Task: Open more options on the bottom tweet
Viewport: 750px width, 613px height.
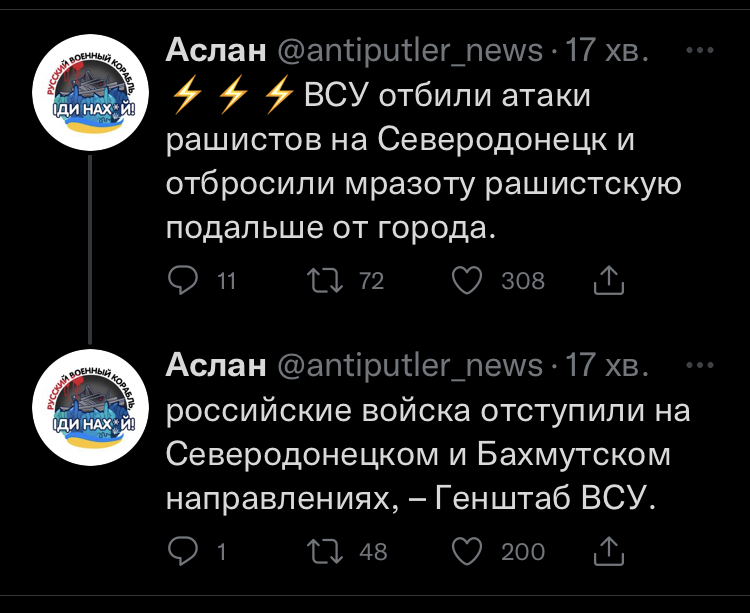Action: tap(703, 364)
